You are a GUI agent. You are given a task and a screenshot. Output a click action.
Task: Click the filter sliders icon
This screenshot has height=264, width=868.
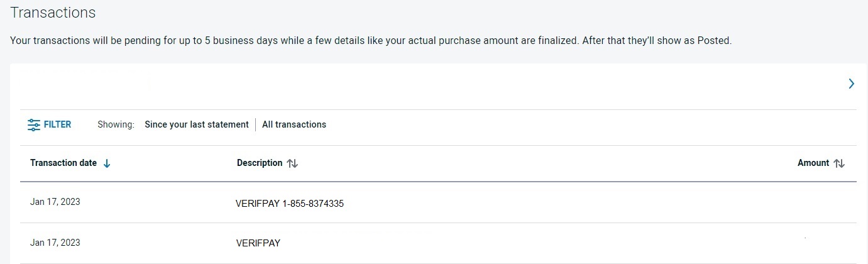point(34,125)
